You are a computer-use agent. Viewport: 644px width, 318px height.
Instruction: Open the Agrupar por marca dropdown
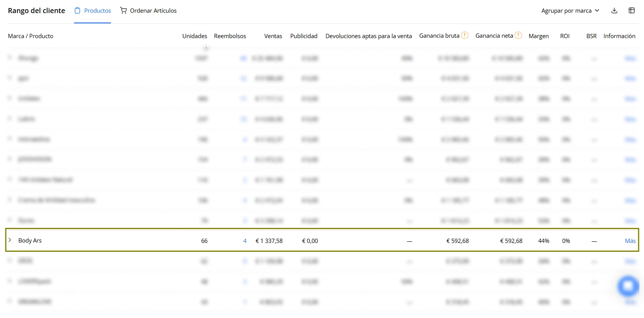[x=570, y=10]
